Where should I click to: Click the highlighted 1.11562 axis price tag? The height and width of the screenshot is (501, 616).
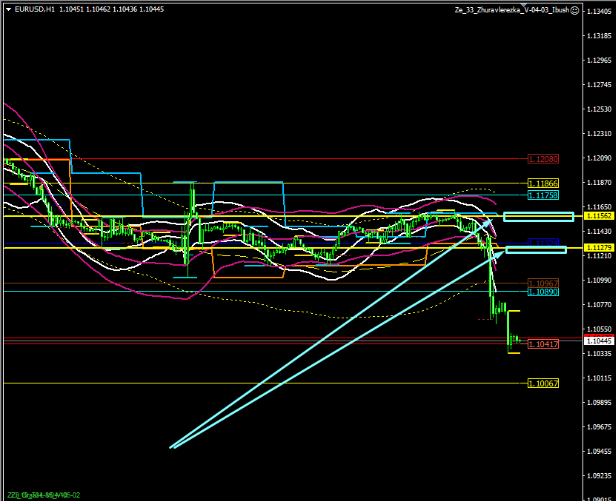click(599, 216)
